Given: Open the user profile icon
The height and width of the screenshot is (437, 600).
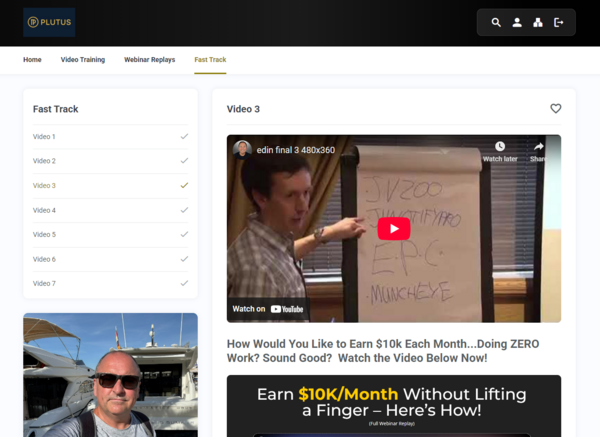Looking at the screenshot, I should coord(517,22).
